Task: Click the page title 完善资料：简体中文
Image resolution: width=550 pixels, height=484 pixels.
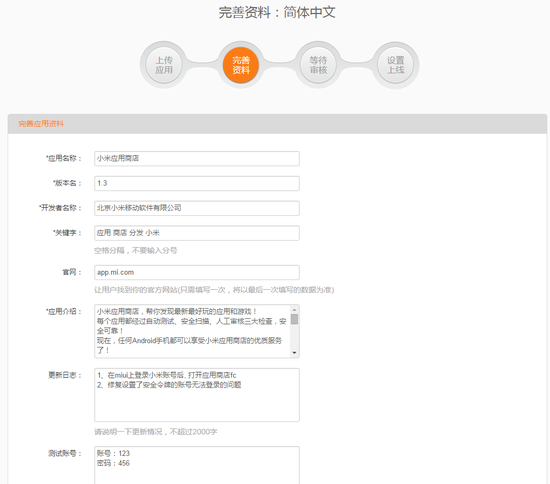Action: tap(277, 12)
